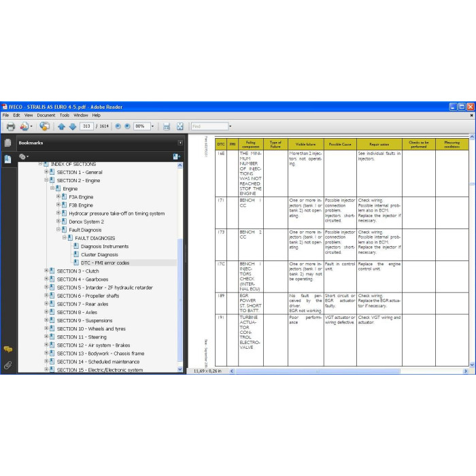
Task: Expand SECTION 9 - Suspensions node
Action: coord(46,320)
